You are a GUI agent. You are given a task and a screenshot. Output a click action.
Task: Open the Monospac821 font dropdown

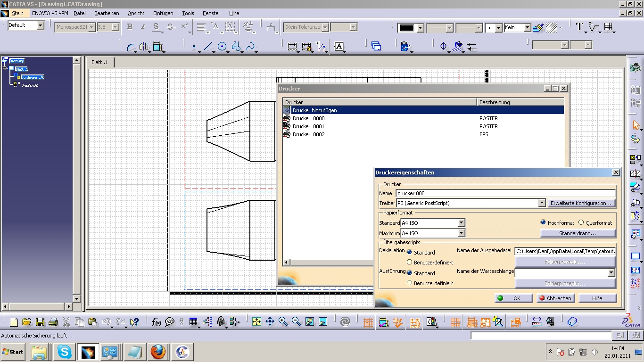(x=91, y=27)
